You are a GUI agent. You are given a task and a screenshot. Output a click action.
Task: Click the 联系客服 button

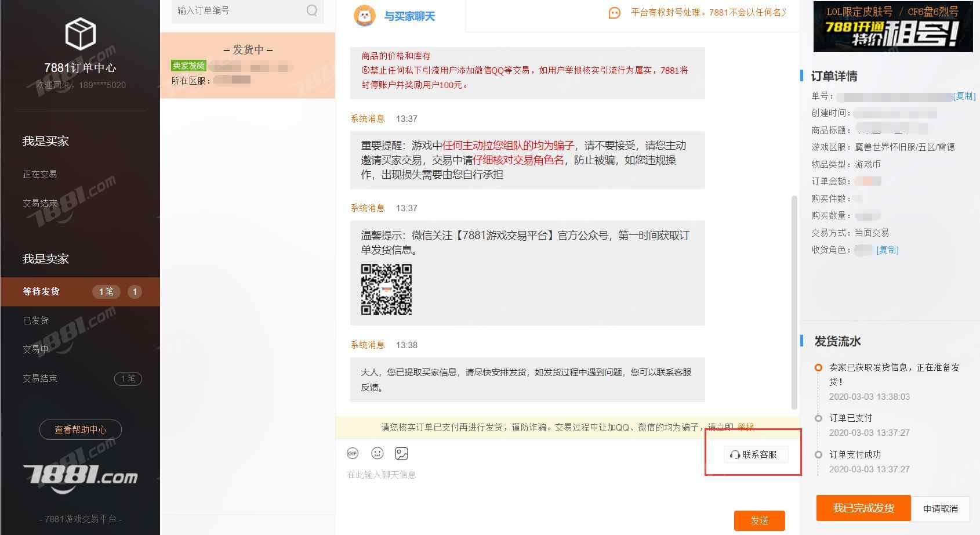pyautogui.click(x=756, y=454)
